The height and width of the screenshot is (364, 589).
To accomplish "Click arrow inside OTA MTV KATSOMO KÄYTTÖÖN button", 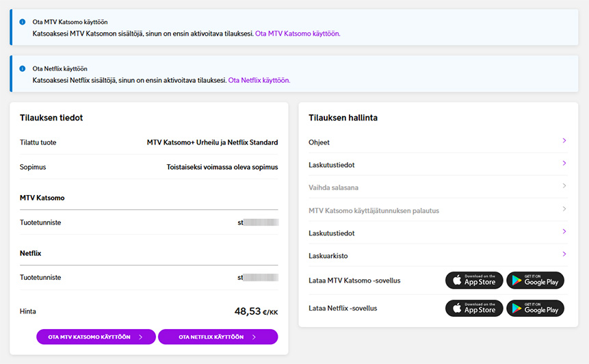I will pos(140,337).
